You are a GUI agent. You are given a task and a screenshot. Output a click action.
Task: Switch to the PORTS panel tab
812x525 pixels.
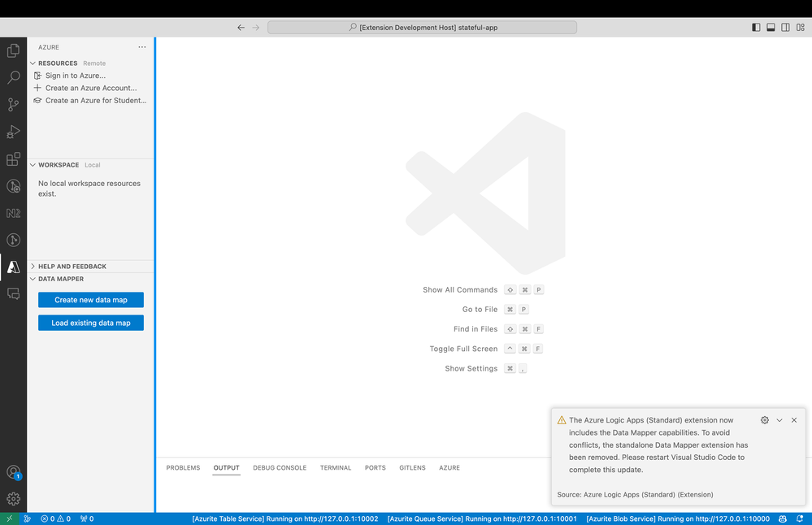coord(375,467)
